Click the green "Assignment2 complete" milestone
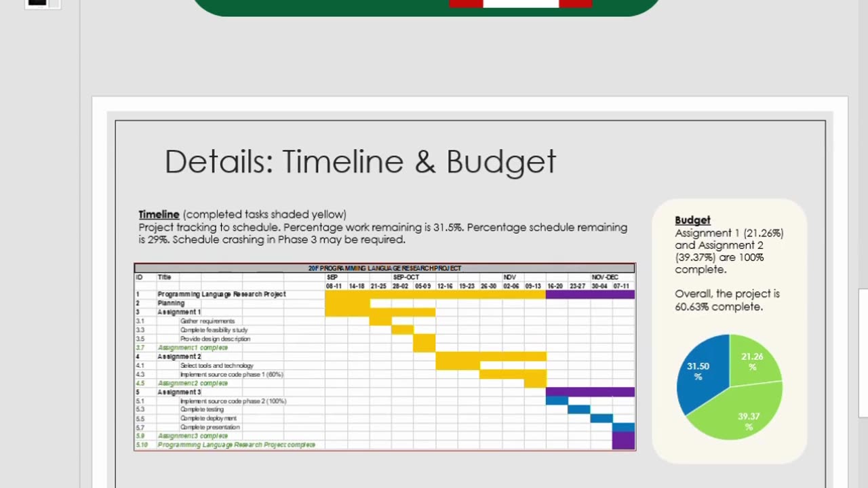Image resolution: width=868 pixels, height=488 pixels. (x=193, y=383)
